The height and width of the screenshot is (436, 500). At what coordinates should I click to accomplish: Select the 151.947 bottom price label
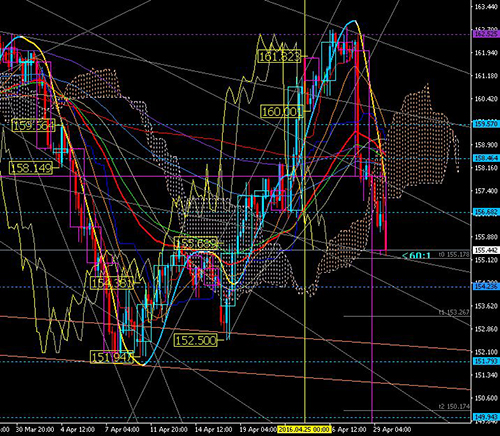[x=112, y=357]
